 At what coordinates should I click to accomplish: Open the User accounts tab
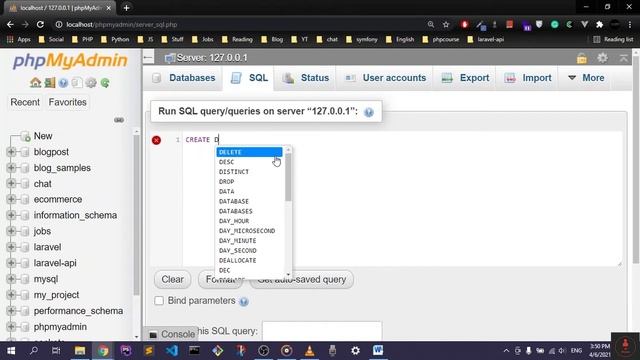click(385, 78)
